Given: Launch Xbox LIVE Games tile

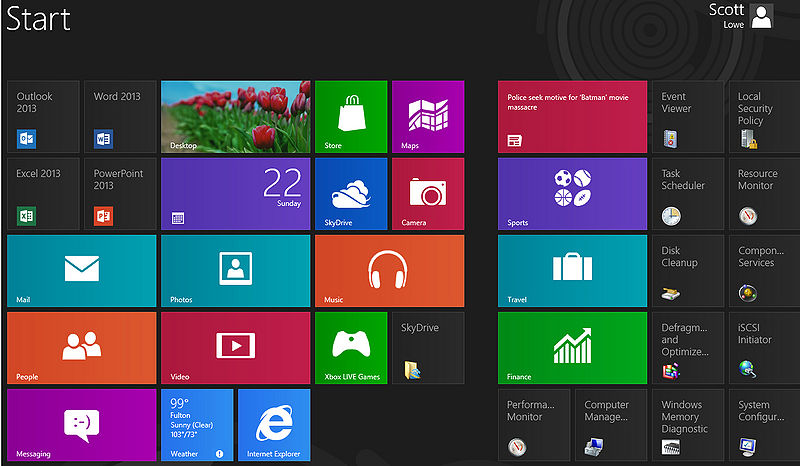Looking at the screenshot, I should (x=350, y=348).
